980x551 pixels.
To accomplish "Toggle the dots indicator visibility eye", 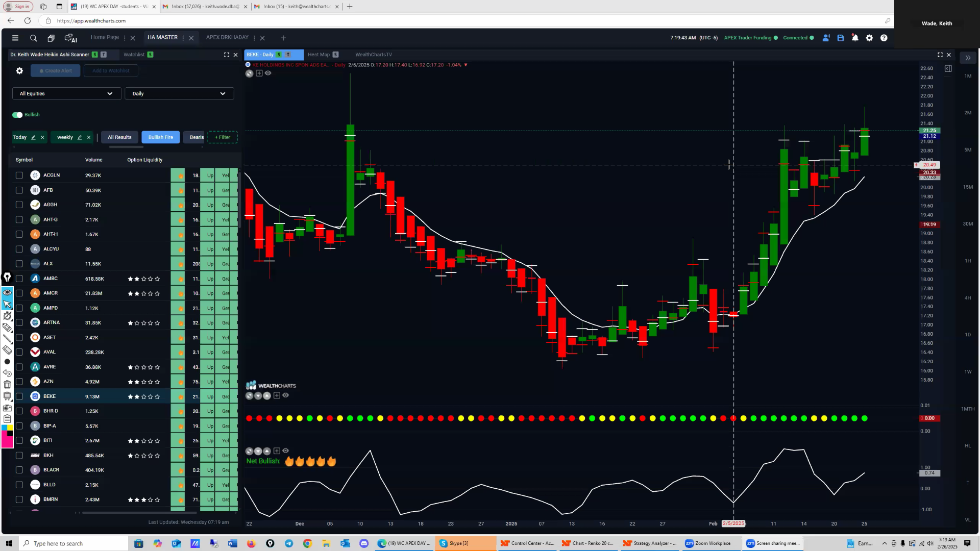I will point(285,395).
